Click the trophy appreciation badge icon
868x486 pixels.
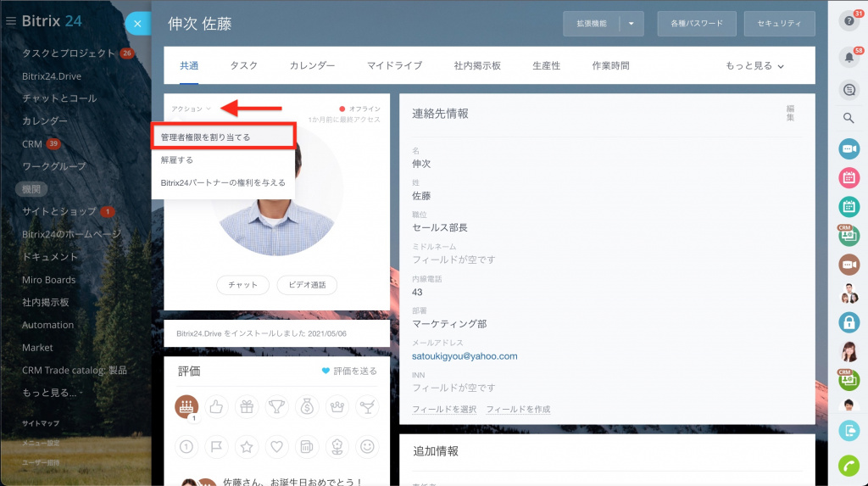[x=276, y=407]
